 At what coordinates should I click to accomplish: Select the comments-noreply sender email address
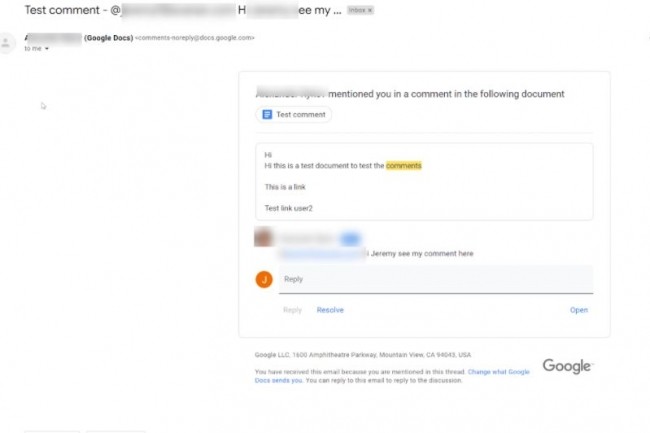[194, 38]
